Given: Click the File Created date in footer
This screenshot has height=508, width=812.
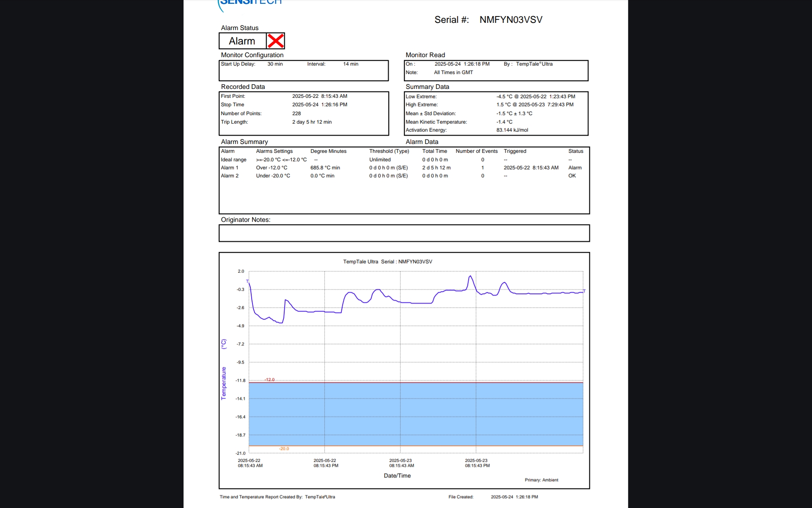Looking at the screenshot, I should (x=514, y=497).
